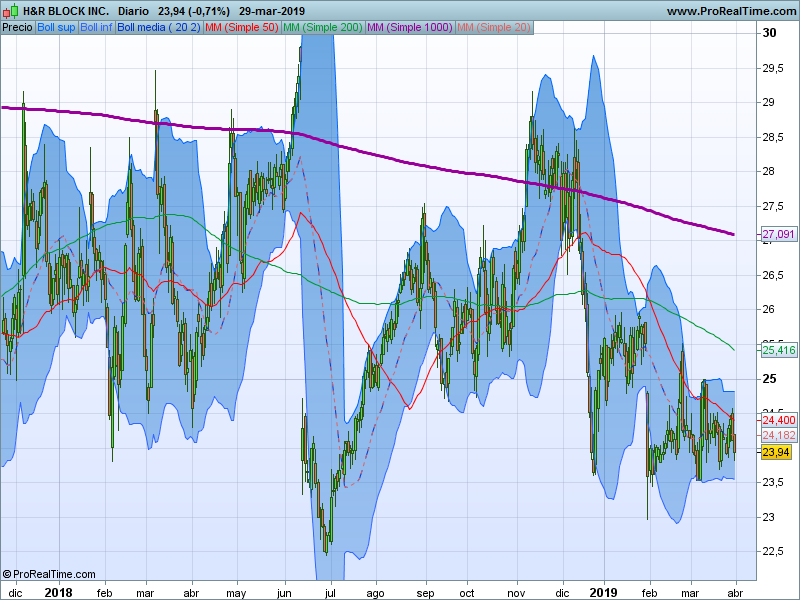This screenshot has height=600, width=800.
Task: Click the 30 price axis label
Action: 769,33
